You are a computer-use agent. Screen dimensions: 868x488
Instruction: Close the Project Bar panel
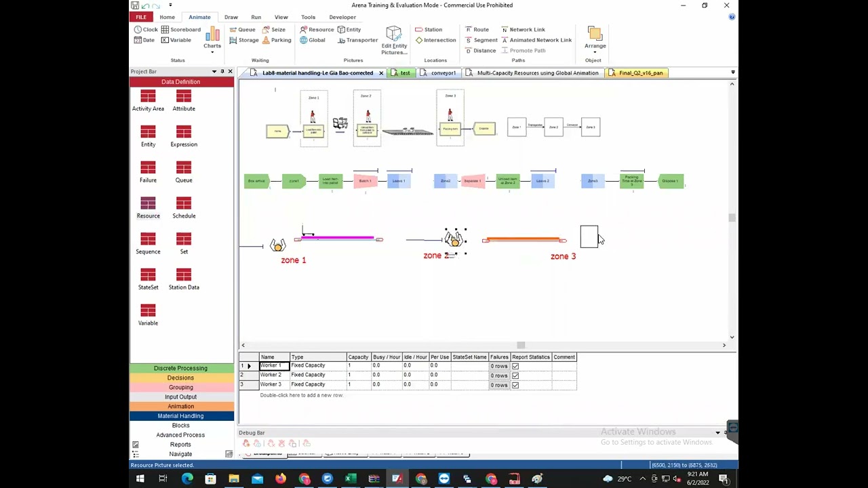pos(230,71)
